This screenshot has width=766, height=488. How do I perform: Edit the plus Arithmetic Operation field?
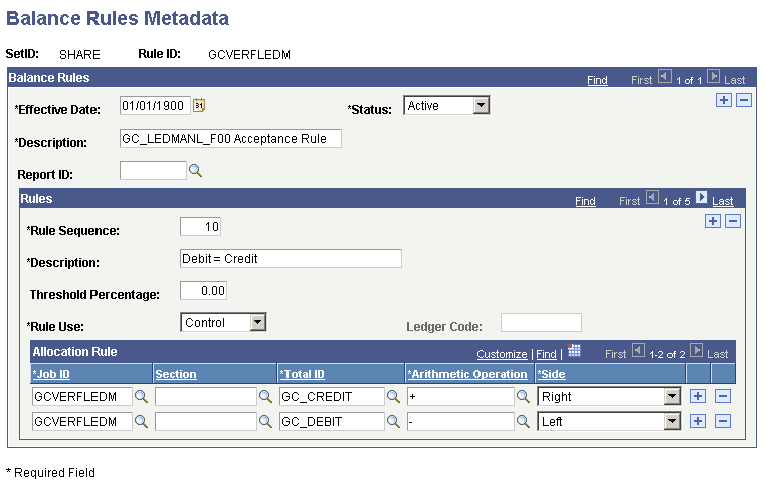(x=461, y=397)
